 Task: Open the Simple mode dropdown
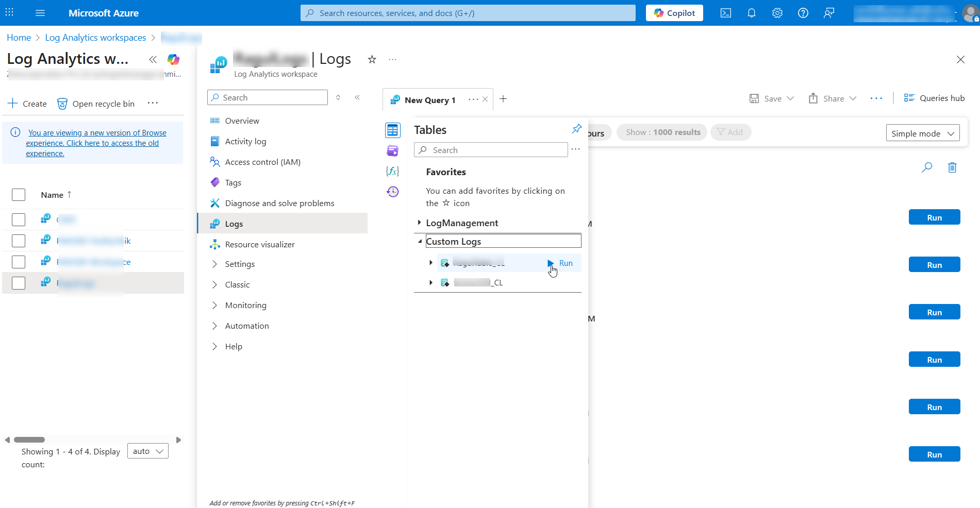[922, 133]
